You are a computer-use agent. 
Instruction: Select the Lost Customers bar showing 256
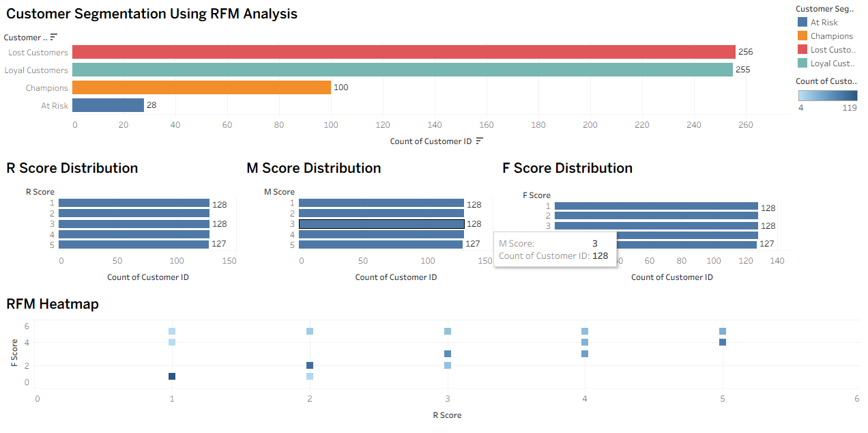click(x=403, y=51)
